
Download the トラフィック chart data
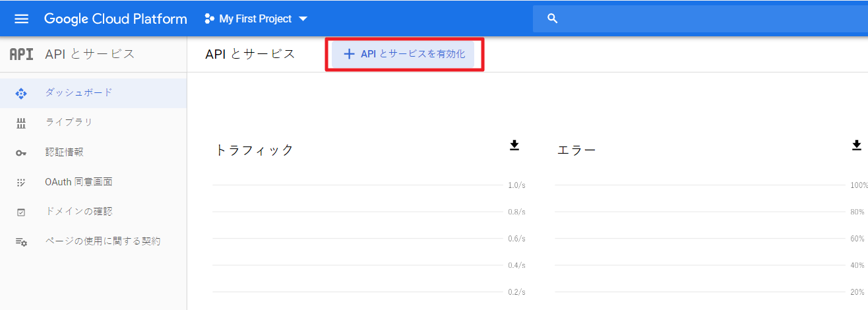click(514, 145)
